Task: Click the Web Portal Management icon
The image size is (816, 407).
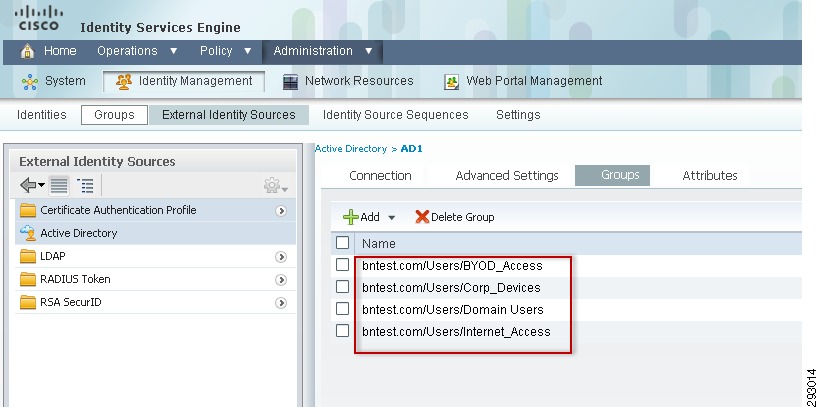Action: point(451,82)
